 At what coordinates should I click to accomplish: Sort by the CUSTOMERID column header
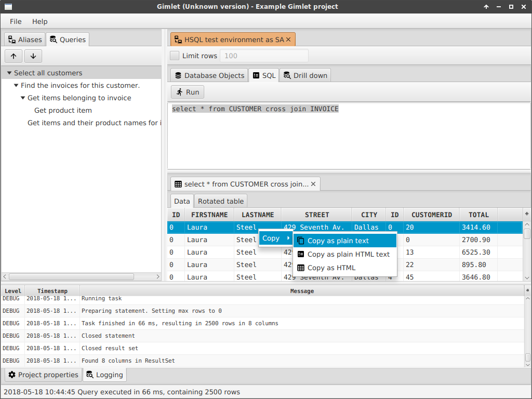pyautogui.click(x=432, y=215)
